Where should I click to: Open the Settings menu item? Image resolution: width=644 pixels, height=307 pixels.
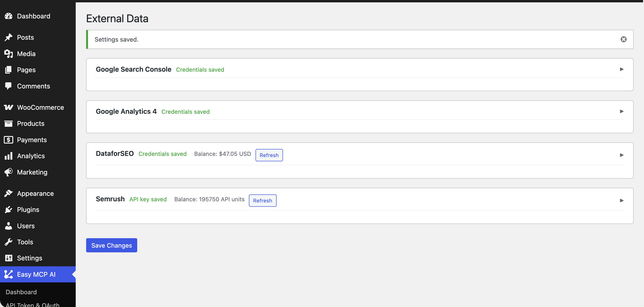tap(38, 258)
